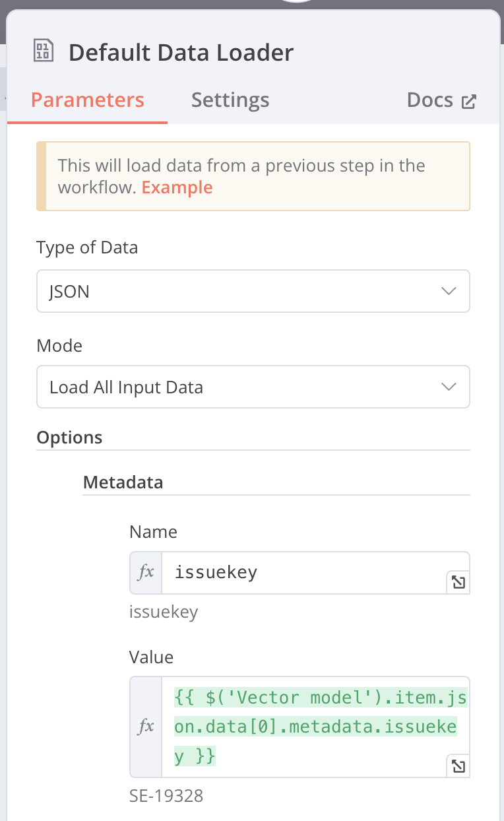Click the Default Data Loader node icon
504x821 pixels.
tap(44, 51)
